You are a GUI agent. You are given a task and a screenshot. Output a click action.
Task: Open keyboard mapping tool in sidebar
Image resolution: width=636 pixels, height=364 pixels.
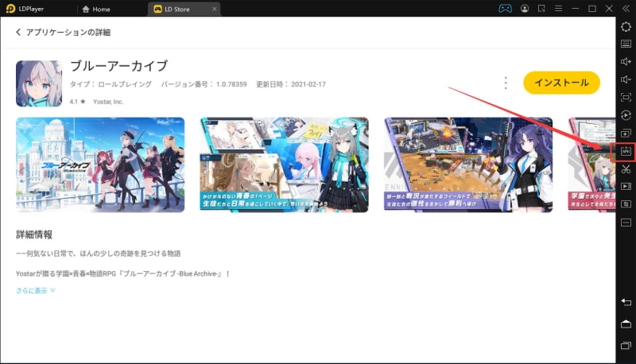[626, 44]
